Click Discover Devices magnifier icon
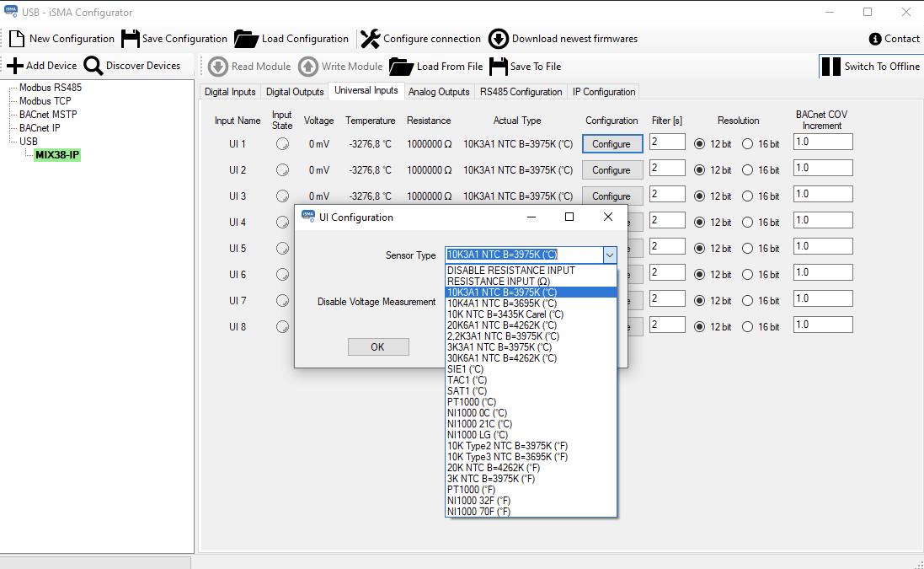Viewport: 924px width, 569px height. pyautogui.click(x=93, y=66)
